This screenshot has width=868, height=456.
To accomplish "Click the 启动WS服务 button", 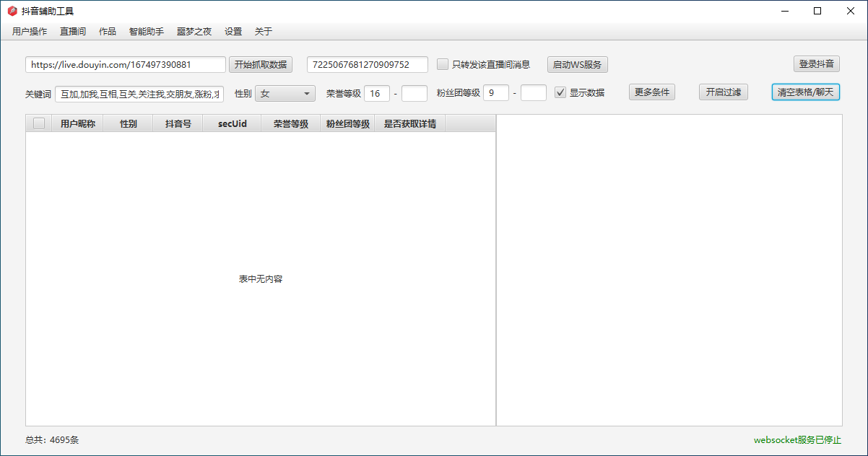I will click(x=577, y=64).
